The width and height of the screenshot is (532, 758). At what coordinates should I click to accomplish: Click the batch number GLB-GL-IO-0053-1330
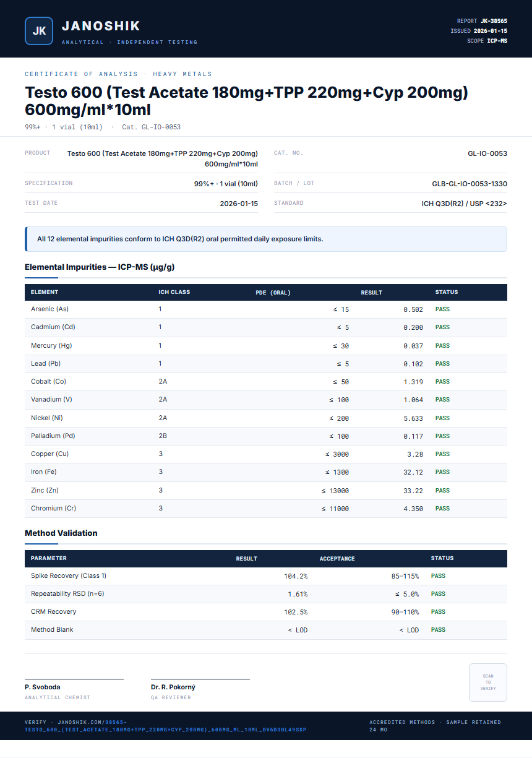pyautogui.click(x=470, y=184)
